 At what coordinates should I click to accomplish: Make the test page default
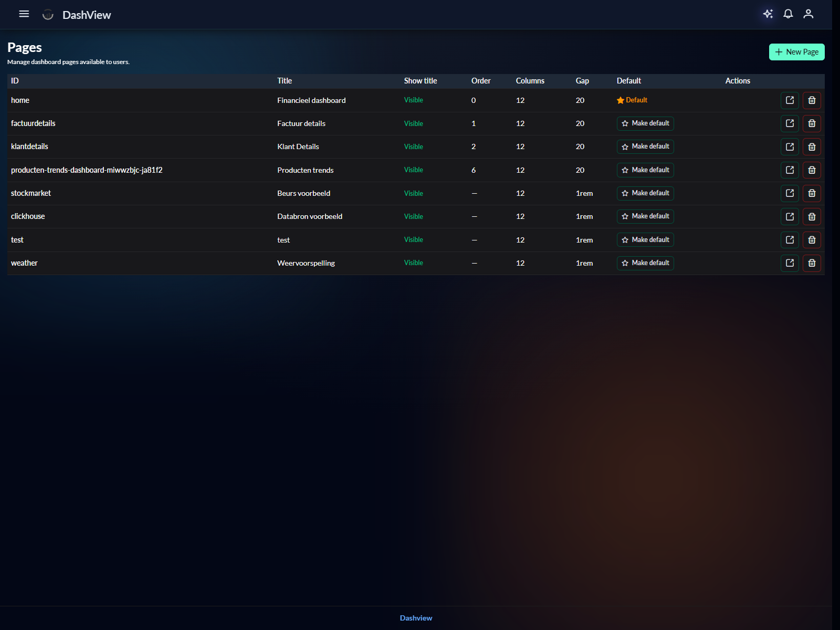(645, 240)
